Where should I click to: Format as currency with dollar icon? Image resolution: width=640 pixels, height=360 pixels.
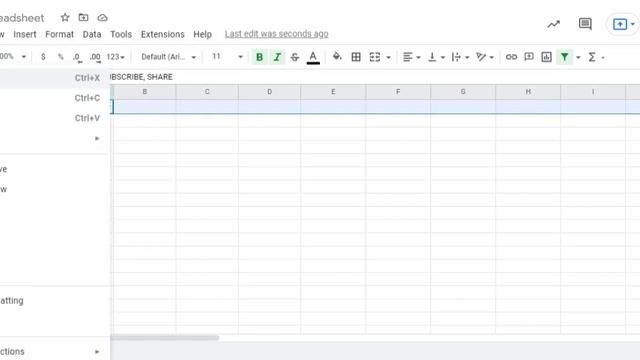click(x=43, y=57)
